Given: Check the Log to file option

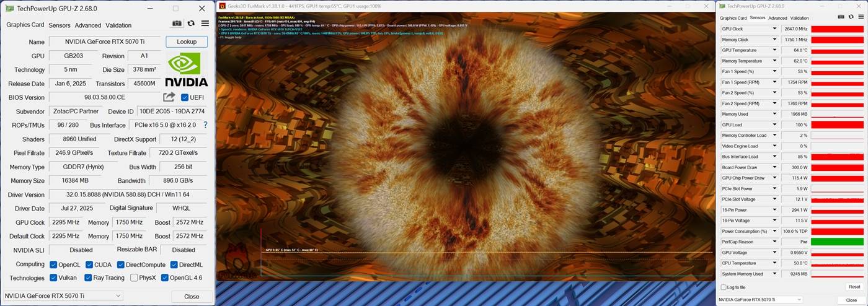Looking at the screenshot, I should coord(724,287).
